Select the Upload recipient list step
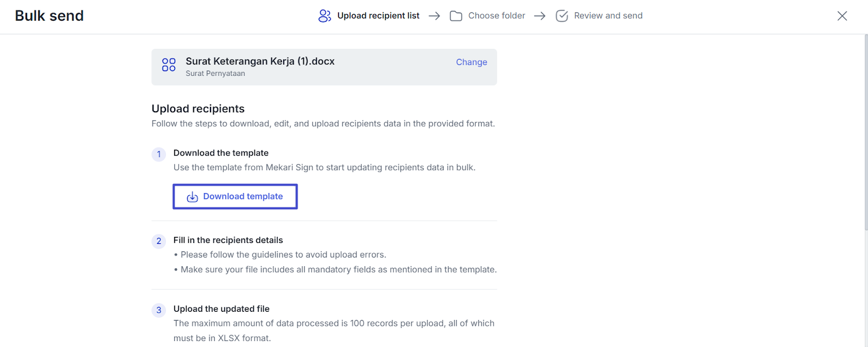This screenshot has width=868, height=347. (x=378, y=16)
